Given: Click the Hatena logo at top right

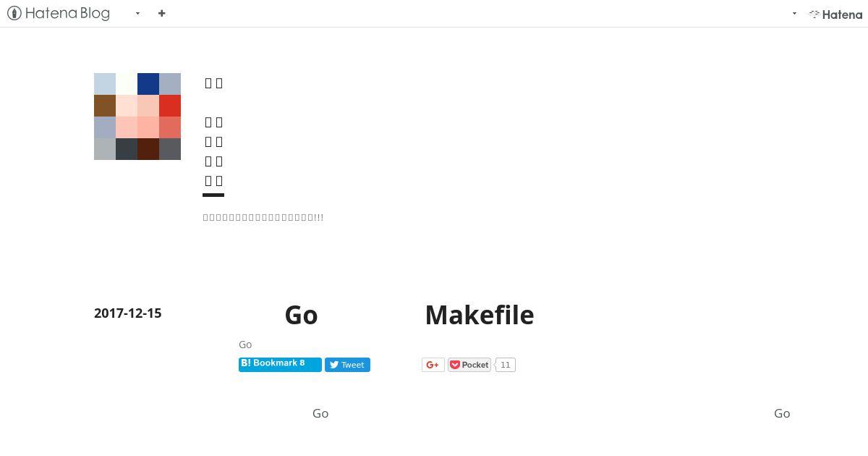Looking at the screenshot, I should pyautogui.click(x=835, y=14).
